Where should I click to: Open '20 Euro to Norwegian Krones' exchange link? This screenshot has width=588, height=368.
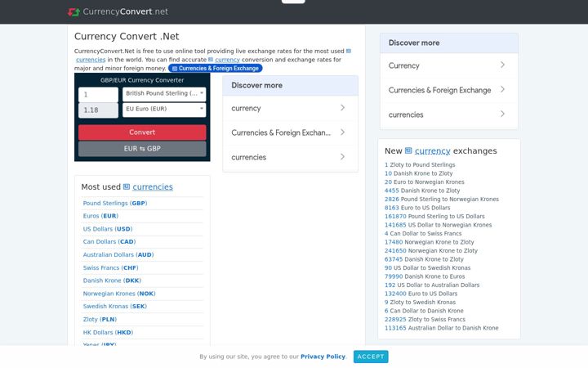[x=425, y=182]
